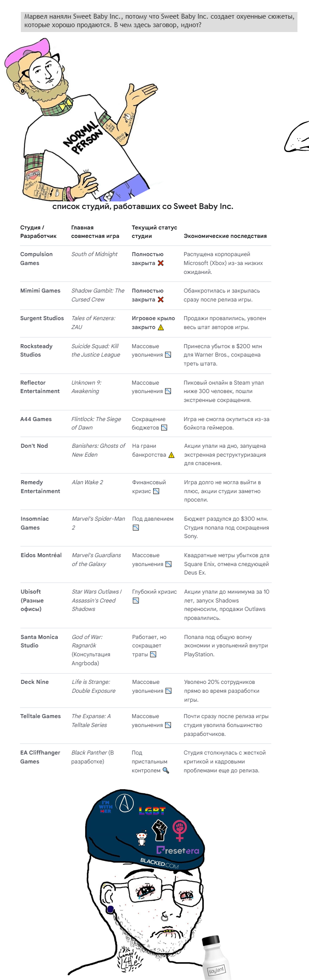Image resolution: width=309 pixels, height=980 pixels.
Task: Click the chart icon in Insomniac Games row
Action: click(136, 528)
